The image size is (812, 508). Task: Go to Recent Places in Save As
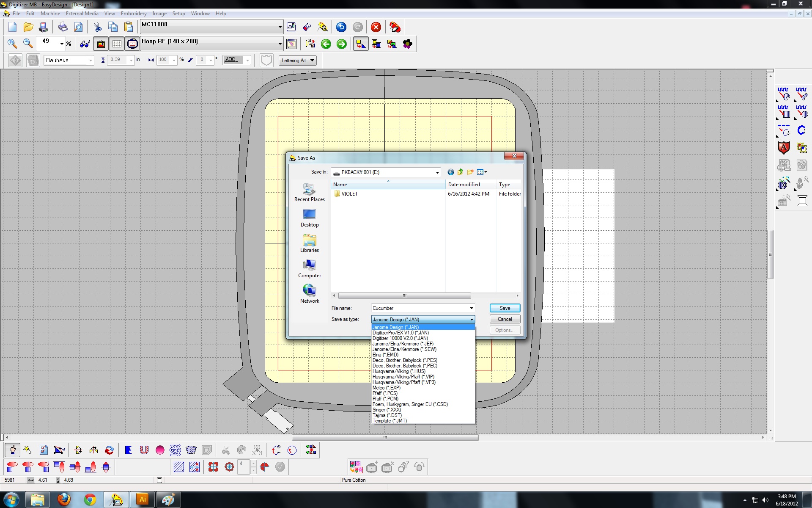pos(310,192)
